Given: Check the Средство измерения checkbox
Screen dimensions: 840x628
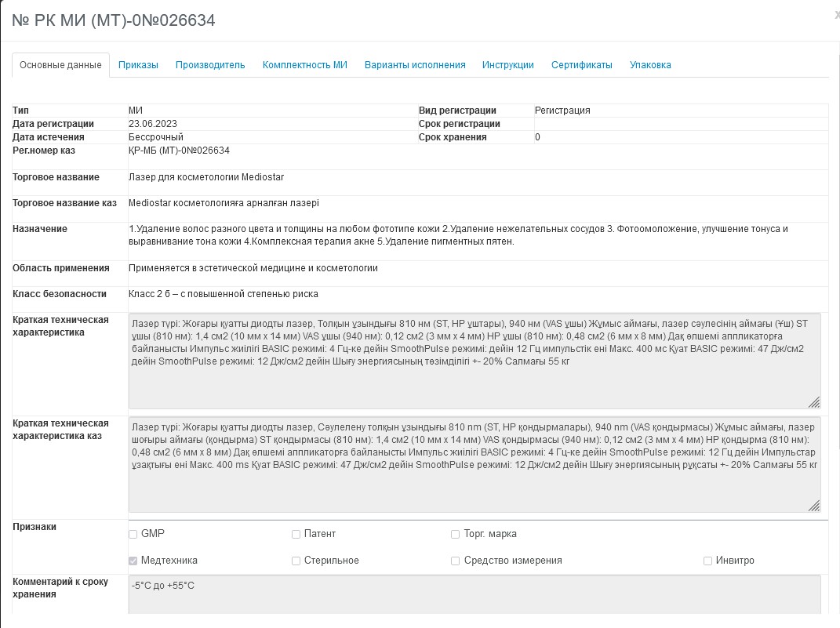Looking at the screenshot, I should 456,561.
